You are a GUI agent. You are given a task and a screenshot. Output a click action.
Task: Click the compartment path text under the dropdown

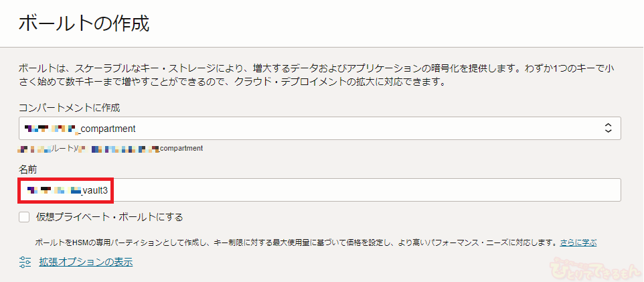click(x=110, y=148)
